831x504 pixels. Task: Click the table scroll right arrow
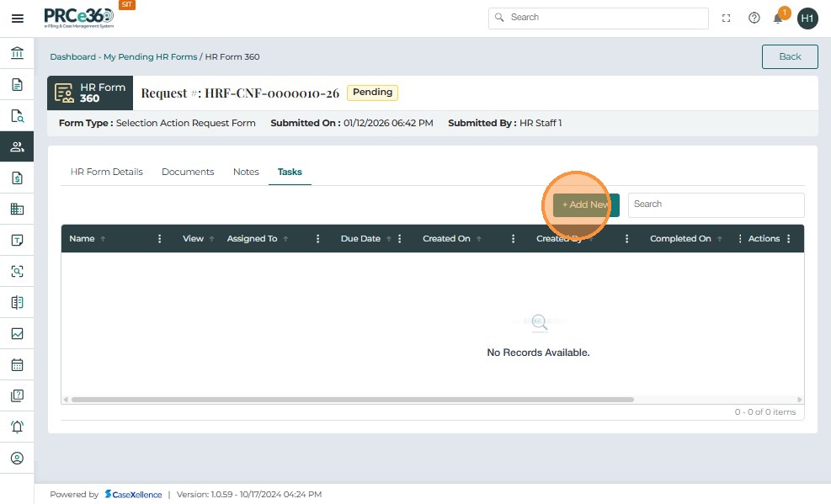pos(800,400)
